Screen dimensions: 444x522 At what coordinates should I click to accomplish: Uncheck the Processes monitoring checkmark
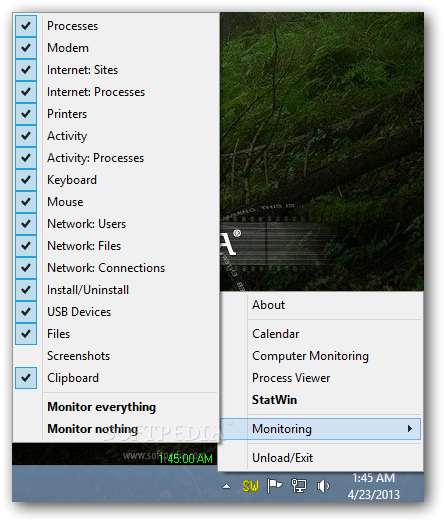tap(26, 26)
